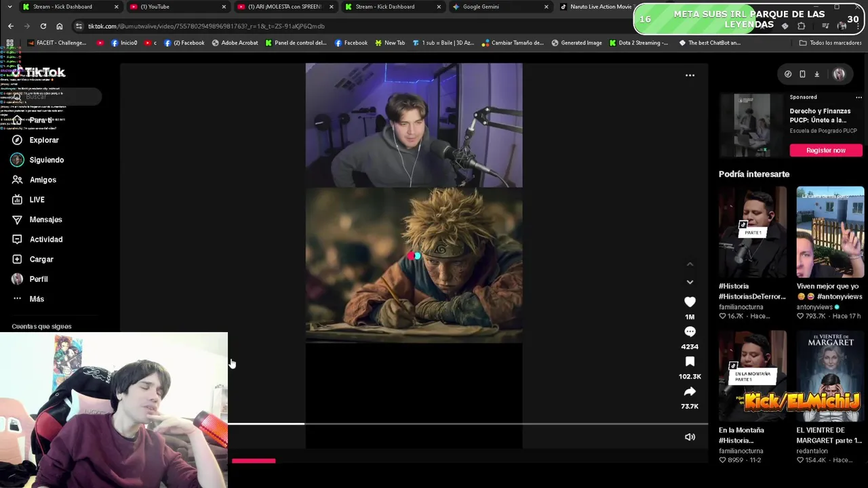Open the Dota 2 Streaming bookmark
The height and width of the screenshot is (488, 868).
pos(638,43)
